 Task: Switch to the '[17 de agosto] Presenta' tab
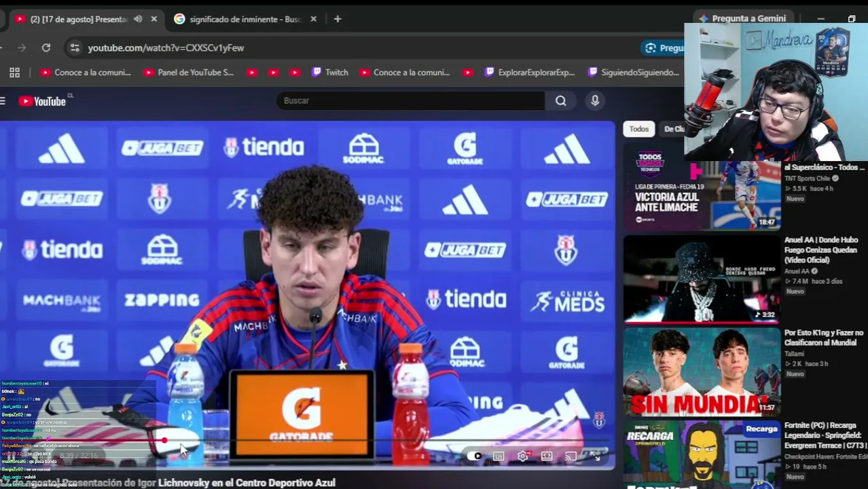coord(78,19)
